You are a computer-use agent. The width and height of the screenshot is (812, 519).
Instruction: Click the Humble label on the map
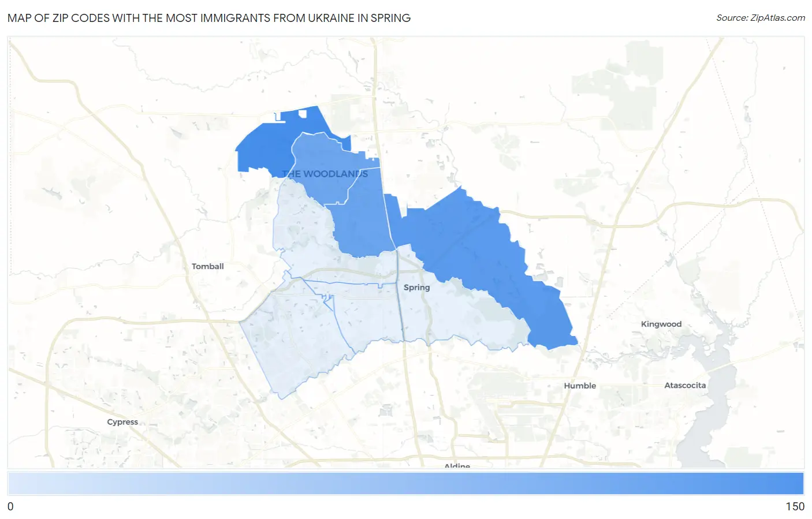pyautogui.click(x=580, y=386)
